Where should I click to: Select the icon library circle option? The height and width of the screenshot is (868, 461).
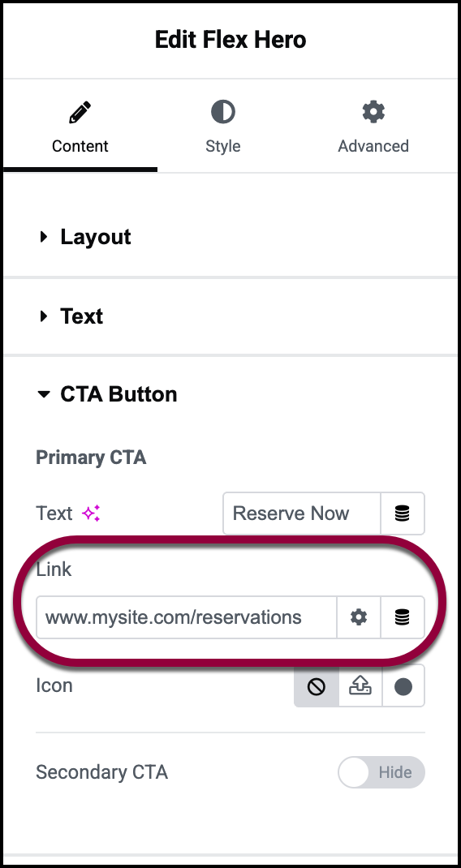[x=403, y=686]
